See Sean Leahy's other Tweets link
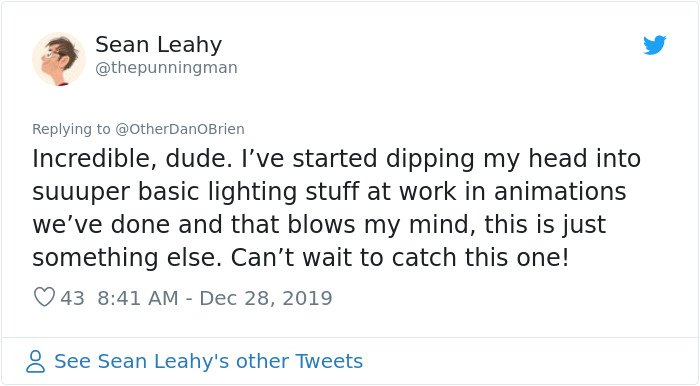 coord(208,361)
